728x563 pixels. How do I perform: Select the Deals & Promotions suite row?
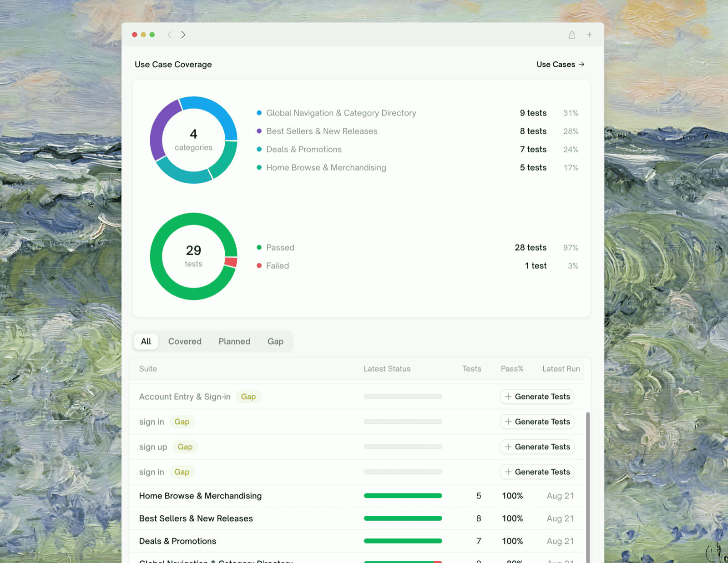click(357, 541)
